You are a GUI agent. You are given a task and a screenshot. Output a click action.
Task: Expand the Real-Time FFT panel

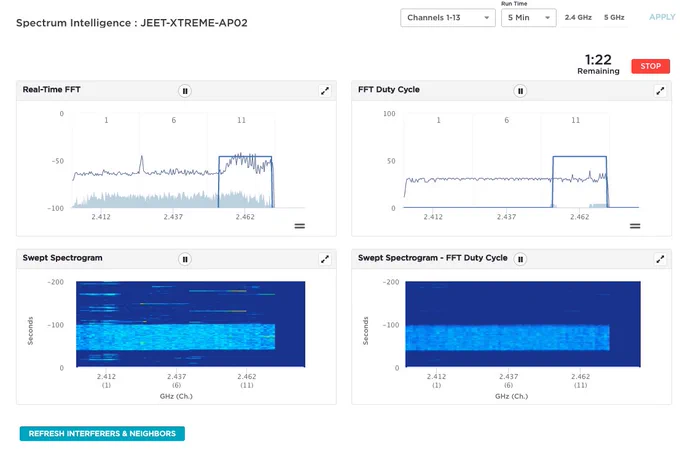(325, 91)
